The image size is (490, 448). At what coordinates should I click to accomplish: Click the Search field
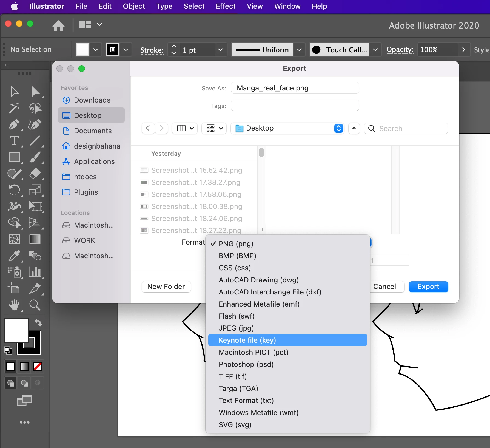[x=406, y=128]
